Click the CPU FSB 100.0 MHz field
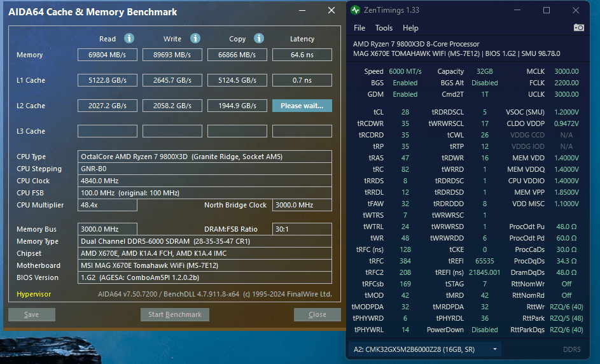Viewport: 600px width, 364px height. pyautogui.click(x=205, y=193)
